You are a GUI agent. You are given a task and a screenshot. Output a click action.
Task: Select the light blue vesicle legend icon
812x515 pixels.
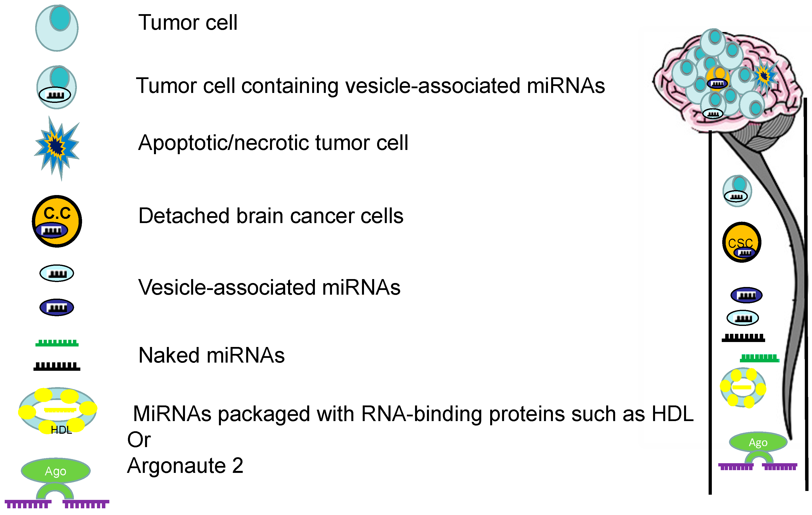click(x=57, y=273)
